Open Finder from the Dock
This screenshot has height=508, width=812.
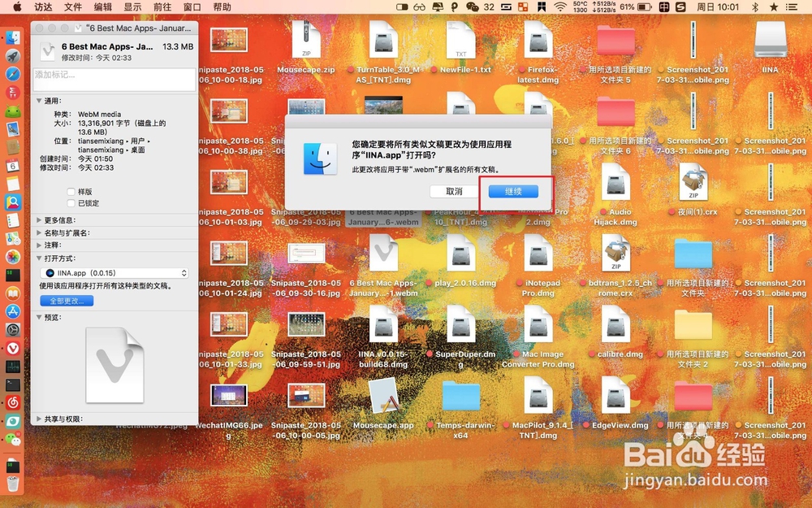[x=13, y=38]
